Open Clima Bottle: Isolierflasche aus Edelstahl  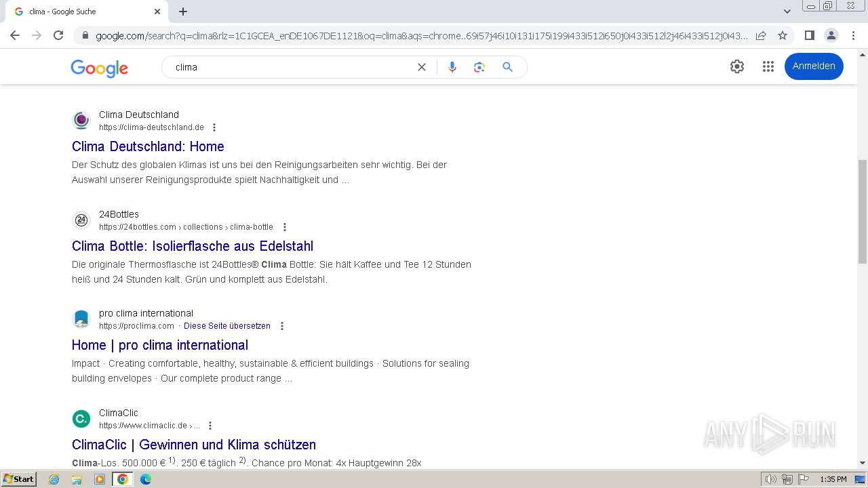coord(193,246)
